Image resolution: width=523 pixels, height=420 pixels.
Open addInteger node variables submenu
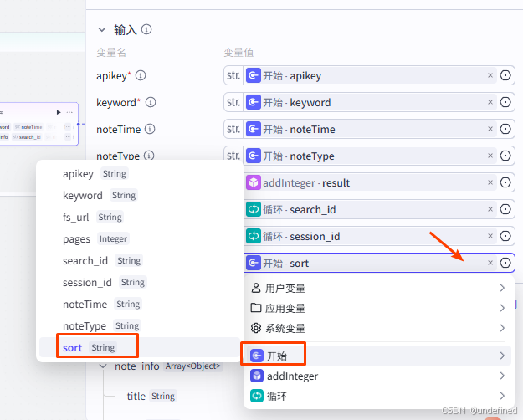coord(378,376)
